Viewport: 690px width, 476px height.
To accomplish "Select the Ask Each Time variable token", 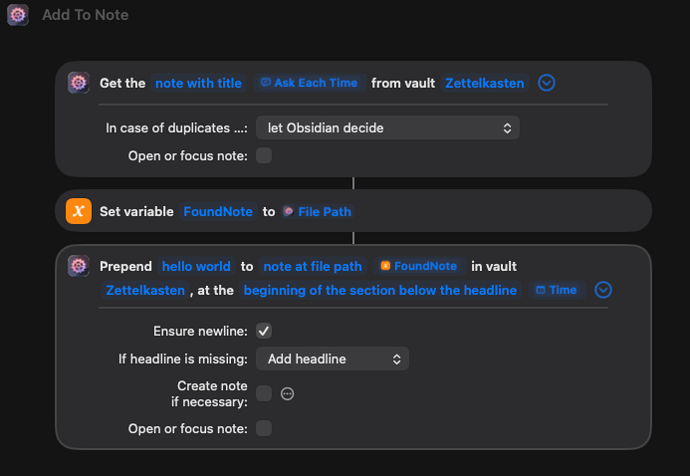I will (x=309, y=83).
